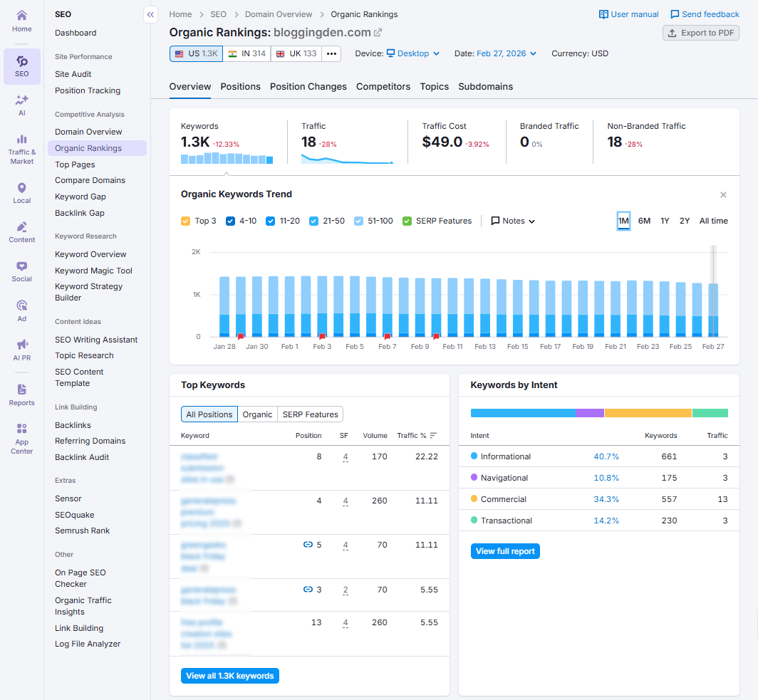
Task: Click the User manual book icon
Action: [x=603, y=14]
